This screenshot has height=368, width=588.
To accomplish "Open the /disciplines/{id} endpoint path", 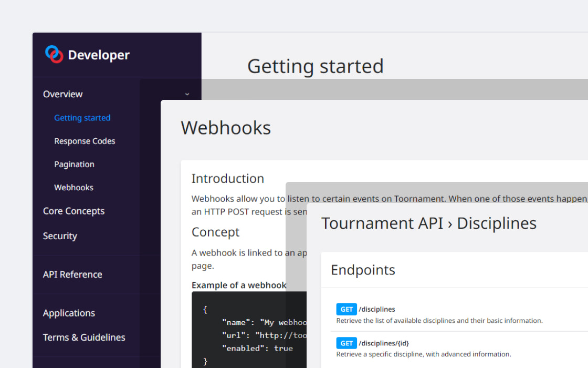I will point(384,343).
